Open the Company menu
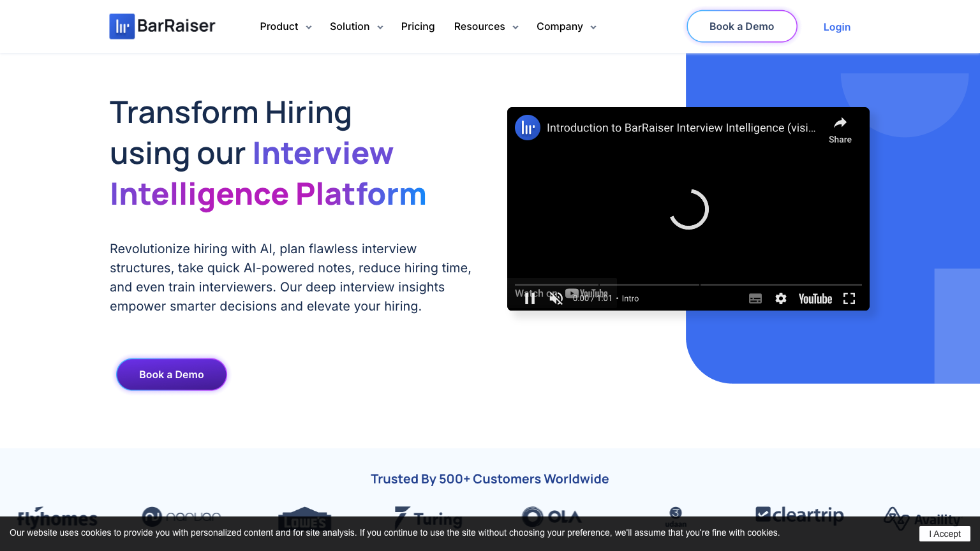Viewport: 980px width, 551px height. [566, 27]
